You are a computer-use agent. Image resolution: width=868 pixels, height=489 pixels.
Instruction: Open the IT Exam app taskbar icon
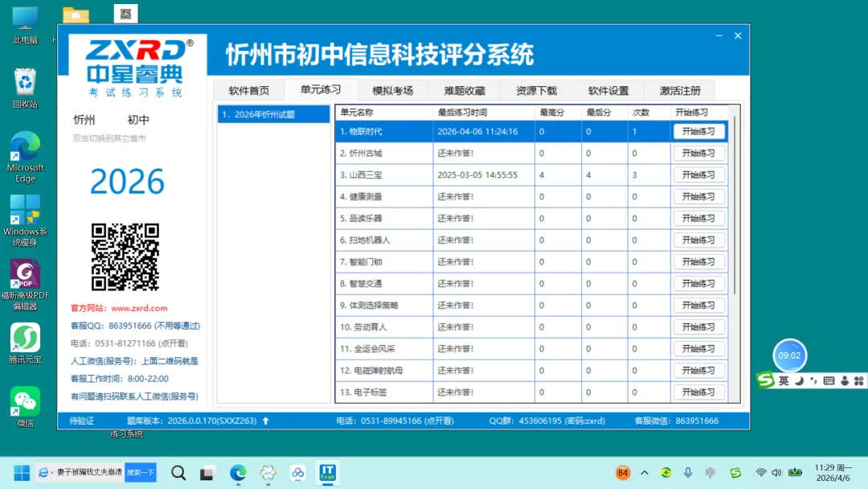coord(328,472)
